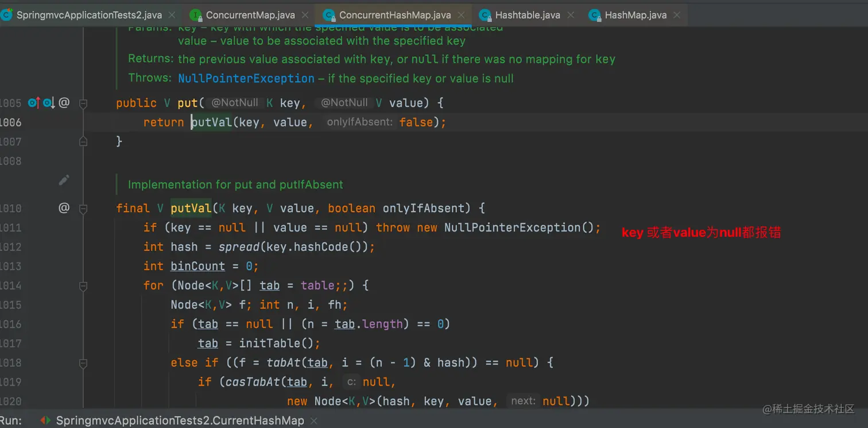Image resolution: width=868 pixels, height=428 pixels.
Task: Click the binCount variable declaration
Action: point(198,266)
